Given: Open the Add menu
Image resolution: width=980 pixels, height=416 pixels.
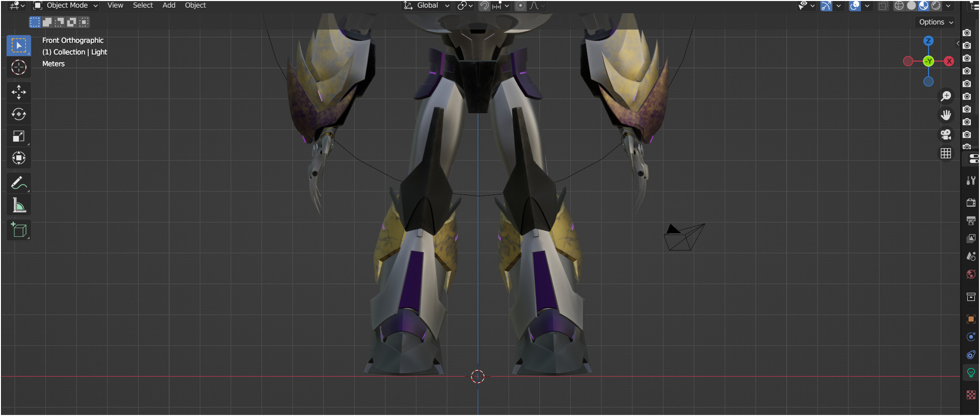Looking at the screenshot, I should (x=169, y=6).
